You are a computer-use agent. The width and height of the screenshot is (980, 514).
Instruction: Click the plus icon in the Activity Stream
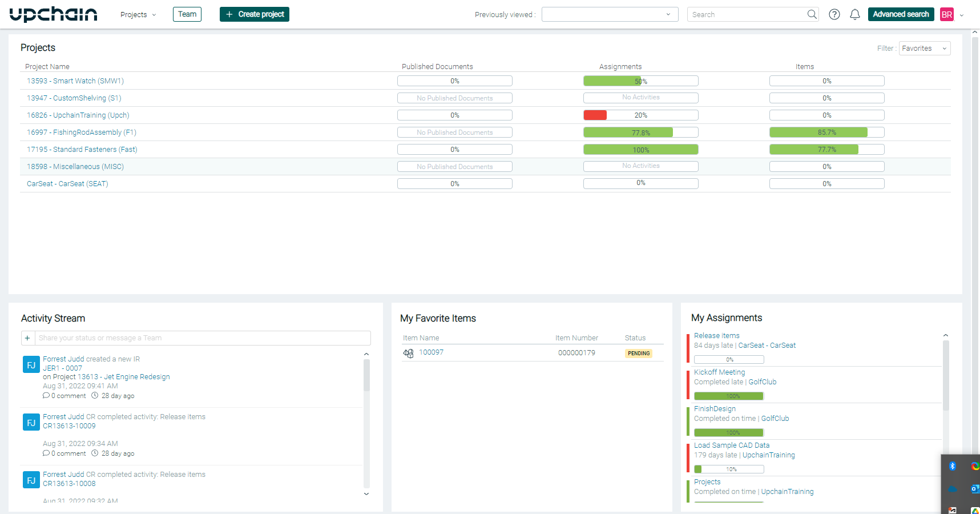tap(27, 338)
